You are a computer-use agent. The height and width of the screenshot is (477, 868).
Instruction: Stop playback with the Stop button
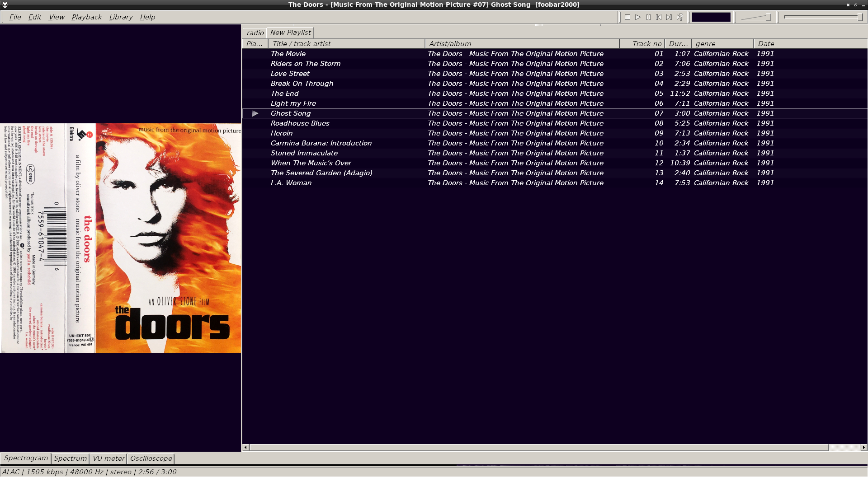627,17
